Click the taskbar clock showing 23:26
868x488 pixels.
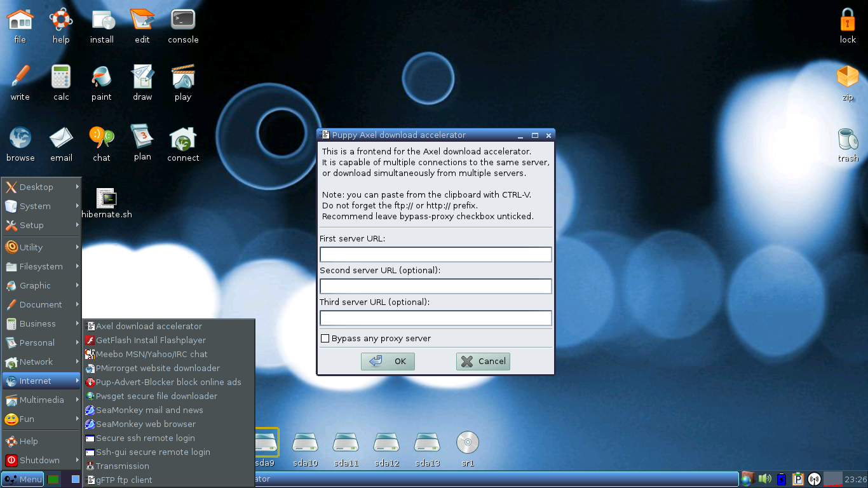point(856,480)
